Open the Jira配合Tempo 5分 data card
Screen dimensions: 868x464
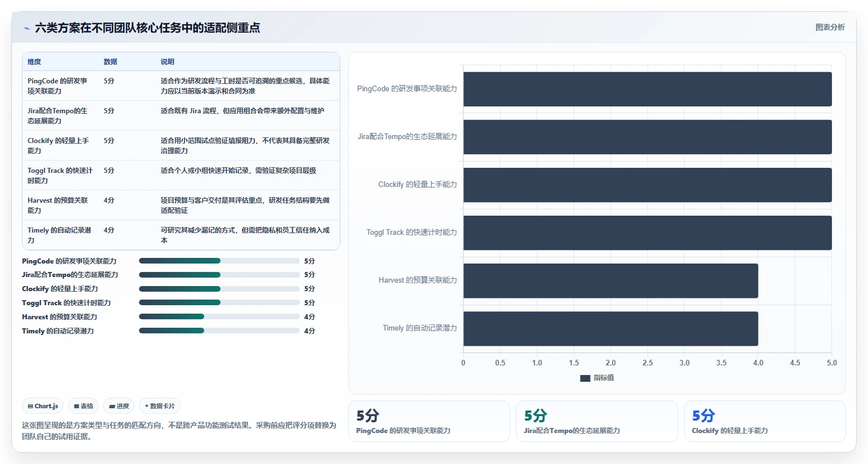tap(597, 421)
